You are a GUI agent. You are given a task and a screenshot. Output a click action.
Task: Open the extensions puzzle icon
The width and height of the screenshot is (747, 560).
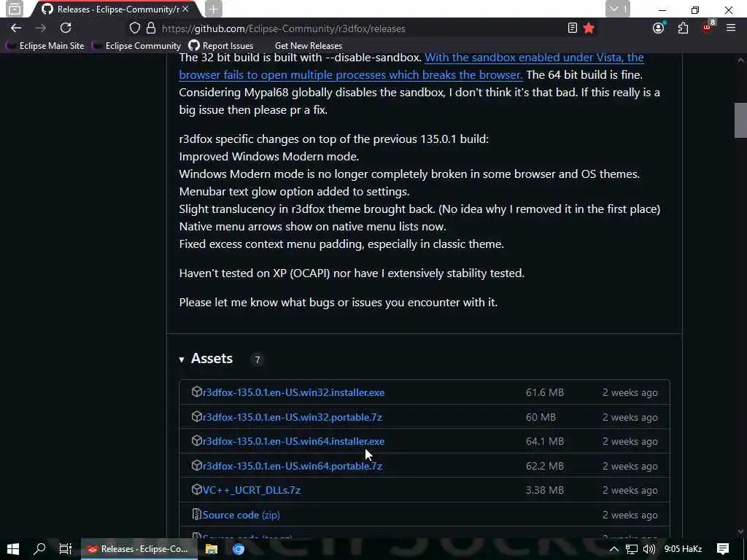[683, 28]
